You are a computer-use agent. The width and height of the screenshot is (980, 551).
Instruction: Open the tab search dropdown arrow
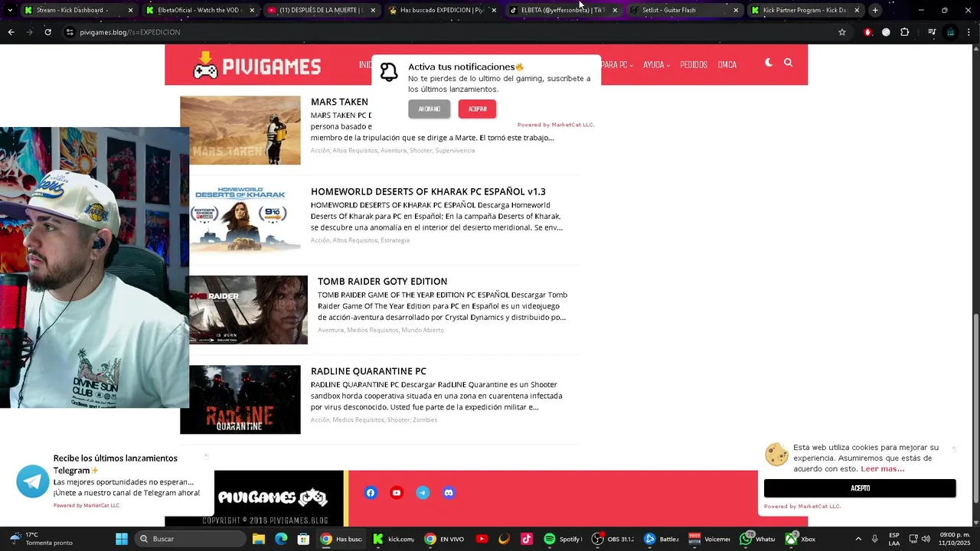[x=9, y=10]
